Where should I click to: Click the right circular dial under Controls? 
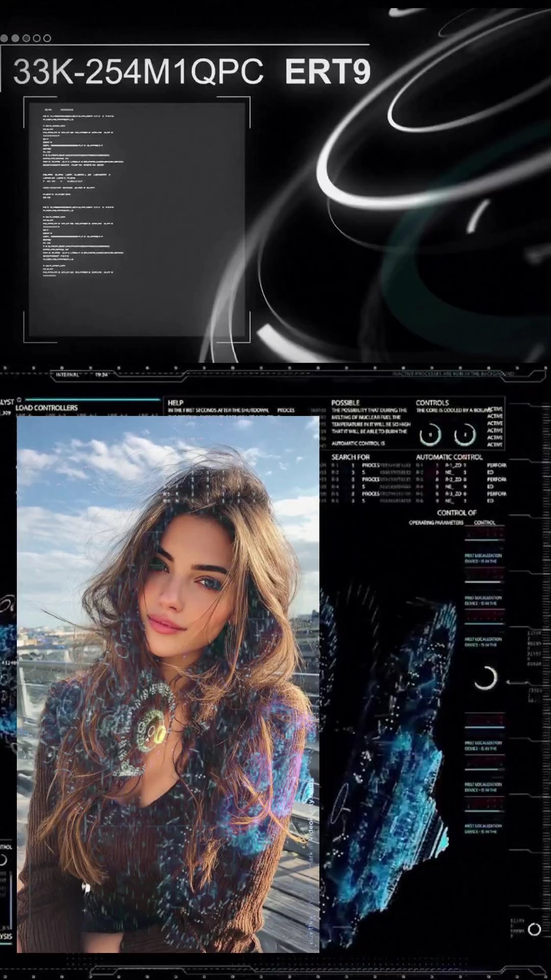point(465,435)
